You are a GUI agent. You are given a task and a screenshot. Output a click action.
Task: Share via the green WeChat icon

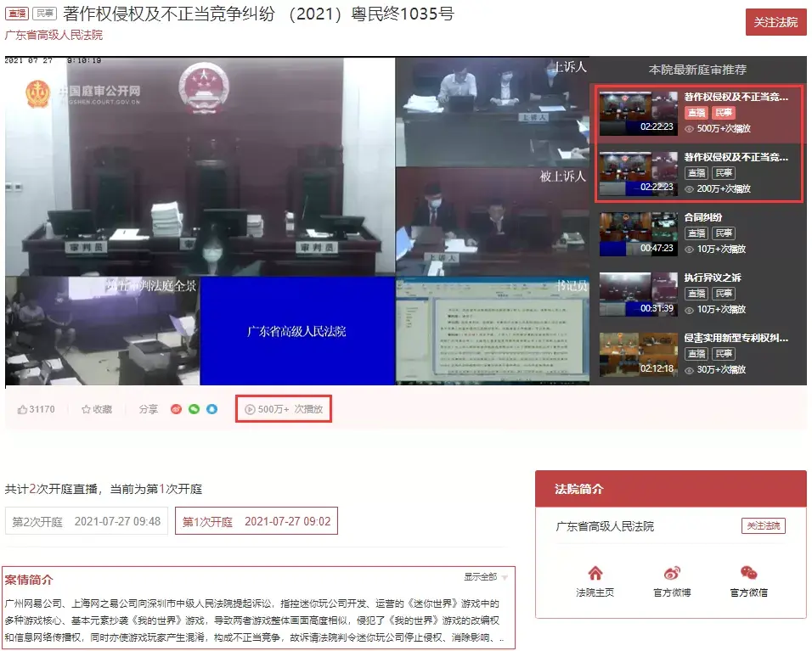[x=195, y=409]
